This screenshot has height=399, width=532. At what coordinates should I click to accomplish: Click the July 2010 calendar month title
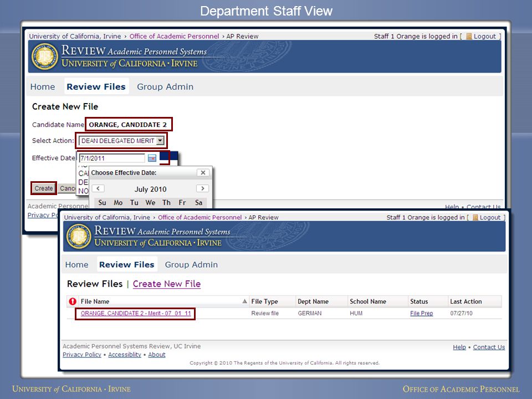(150, 189)
